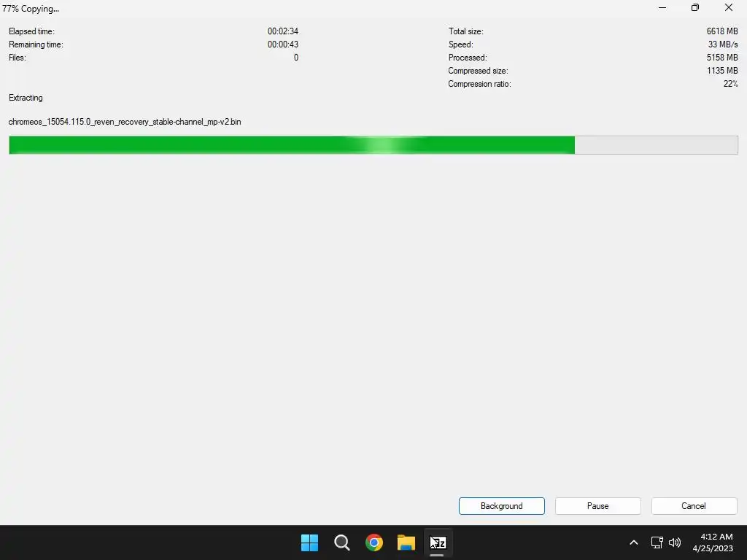Pause the extraction process
Viewport: 747px width, 560px height.
point(598,506)
